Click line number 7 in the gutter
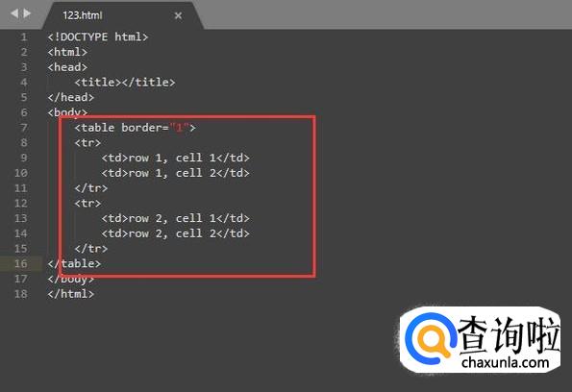Screen dimensions: 572x392 pyautogui.click(x=24, y=128)
